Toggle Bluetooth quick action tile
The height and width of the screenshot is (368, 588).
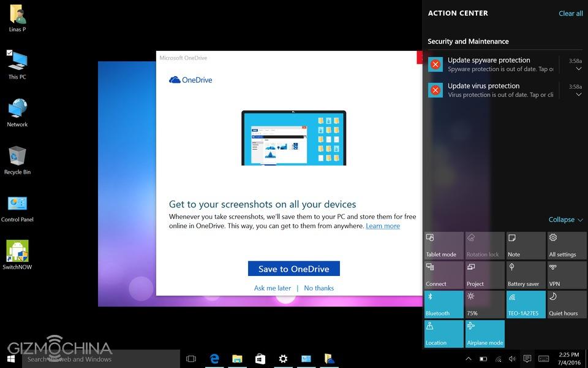pyautogui.click(x=444, y=304)
